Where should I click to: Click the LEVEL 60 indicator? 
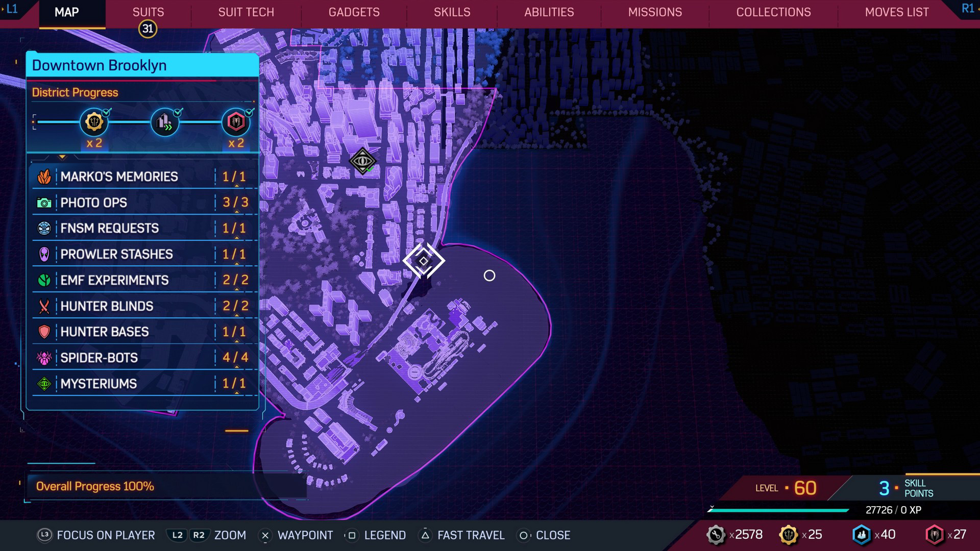point(786,488)
